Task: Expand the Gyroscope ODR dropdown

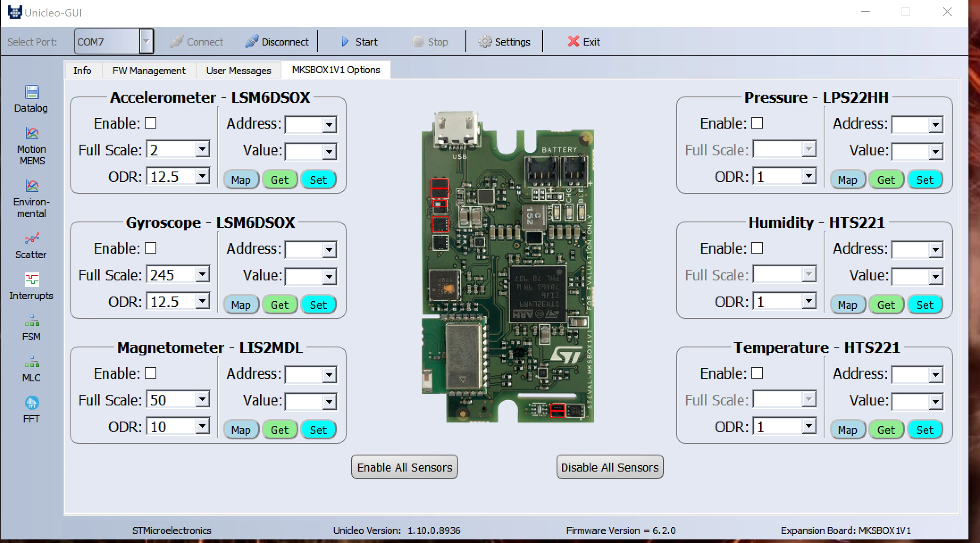Action: point(202,301)
